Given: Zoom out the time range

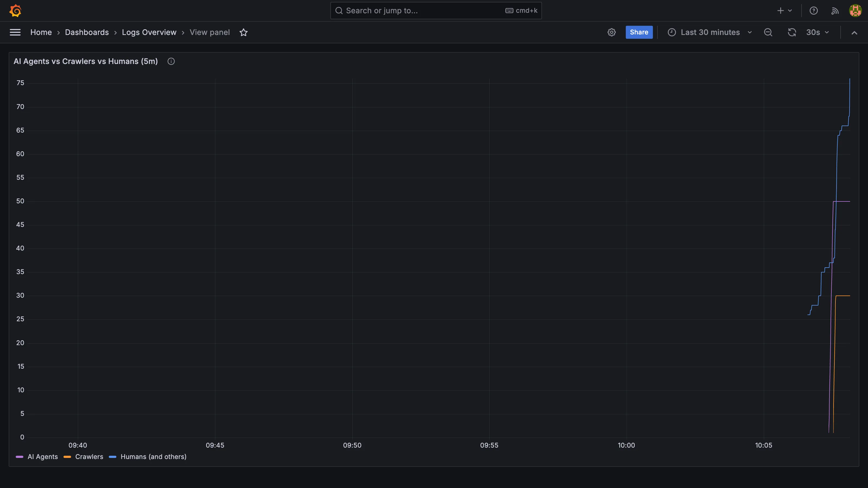Looking at the screenshot, I should click(768, 32).
